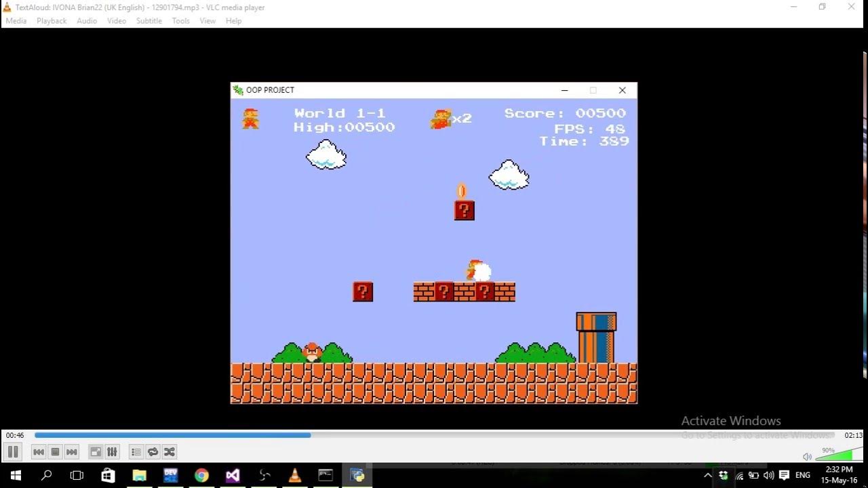Image resolution: width=868 pixels, height=488 pixels.
Task: Open the command prompt taskbar icon
Action: point(325,475)
